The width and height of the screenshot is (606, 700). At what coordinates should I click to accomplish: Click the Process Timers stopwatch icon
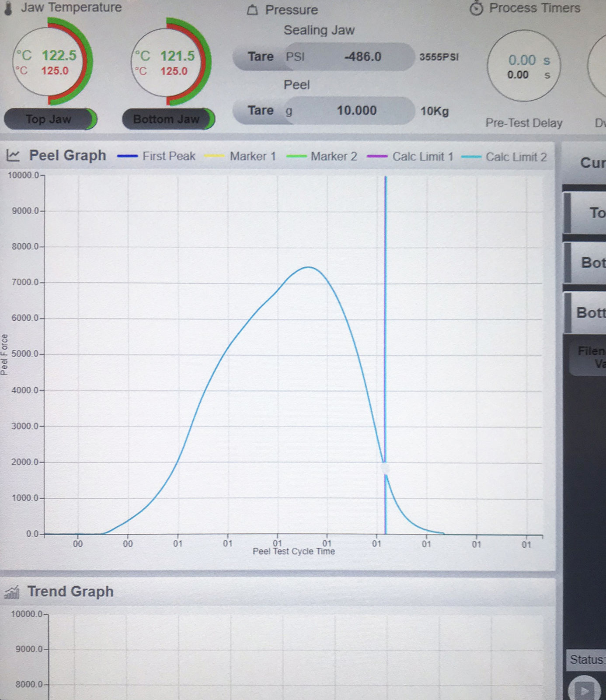476,8
